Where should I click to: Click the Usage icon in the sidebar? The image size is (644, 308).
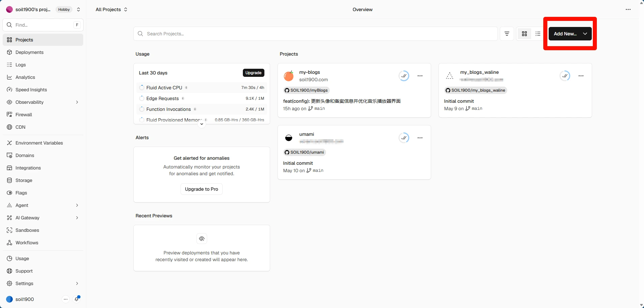point(9,258)
